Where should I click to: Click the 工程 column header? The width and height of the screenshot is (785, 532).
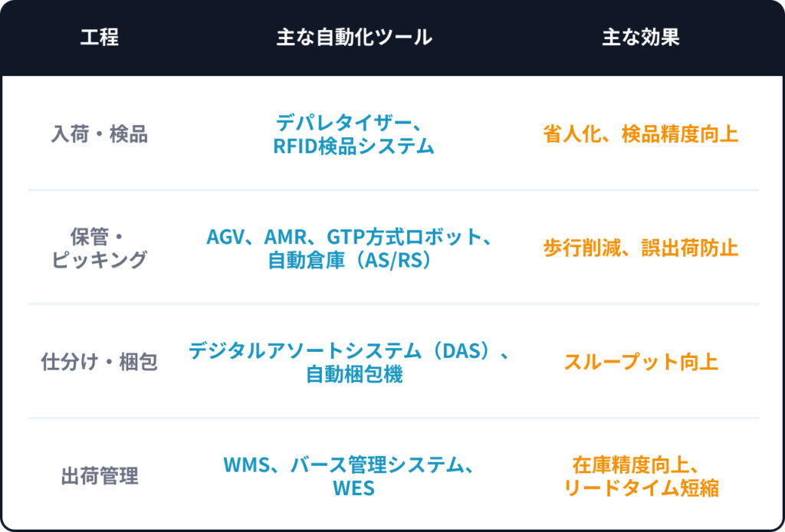[x=99, y=38]
